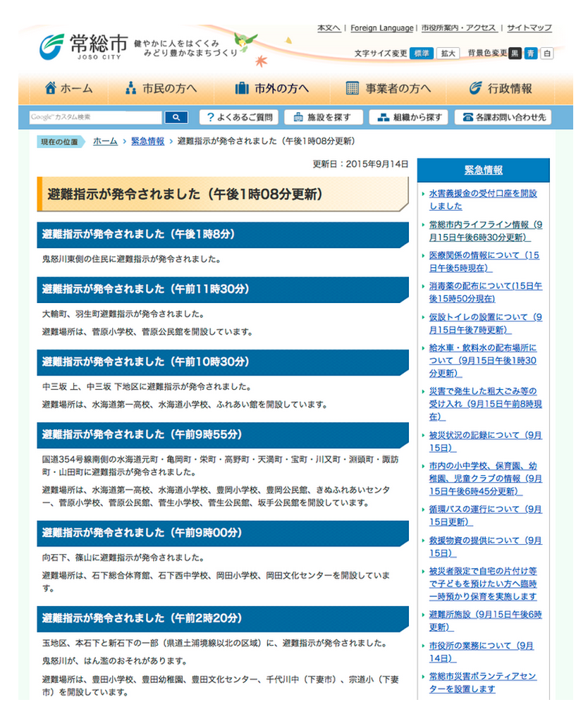588x714 pixels.
Task: Click the telephone icon beside 各課お問い合わせ先
Action: (x=467, y=118)
